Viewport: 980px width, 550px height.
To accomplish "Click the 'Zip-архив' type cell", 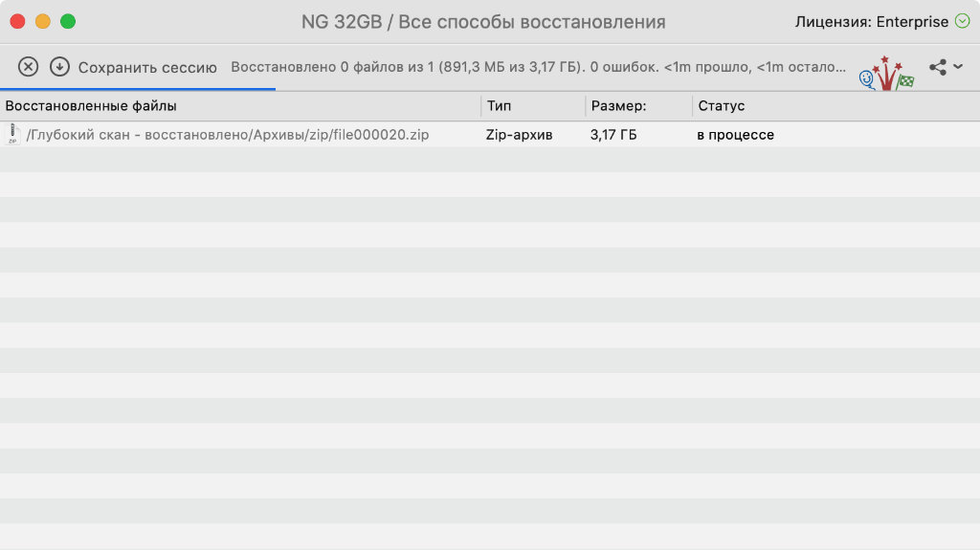I will pos(520,135).
